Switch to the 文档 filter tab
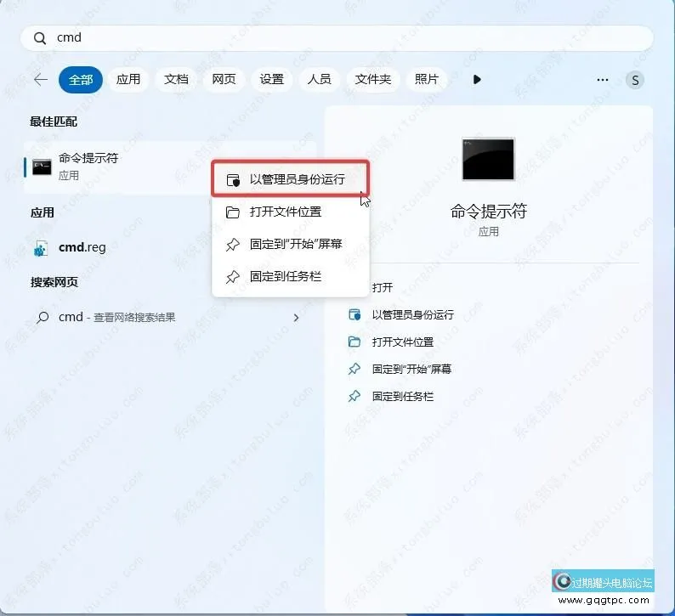675x616 pixels. point(176,80)
